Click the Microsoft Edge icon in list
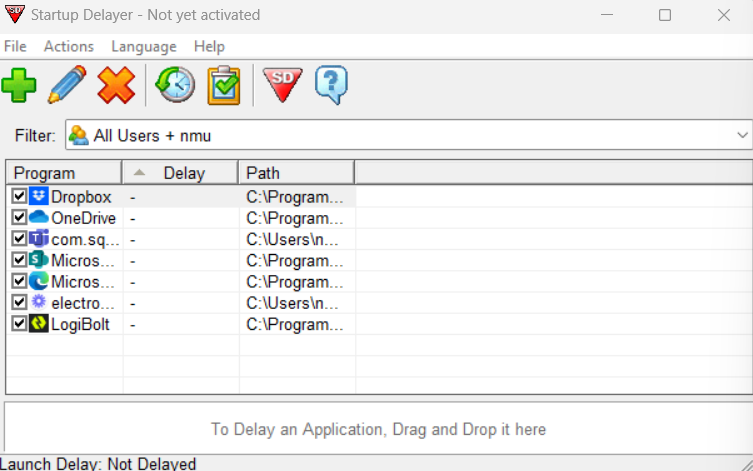 (38, 281)
